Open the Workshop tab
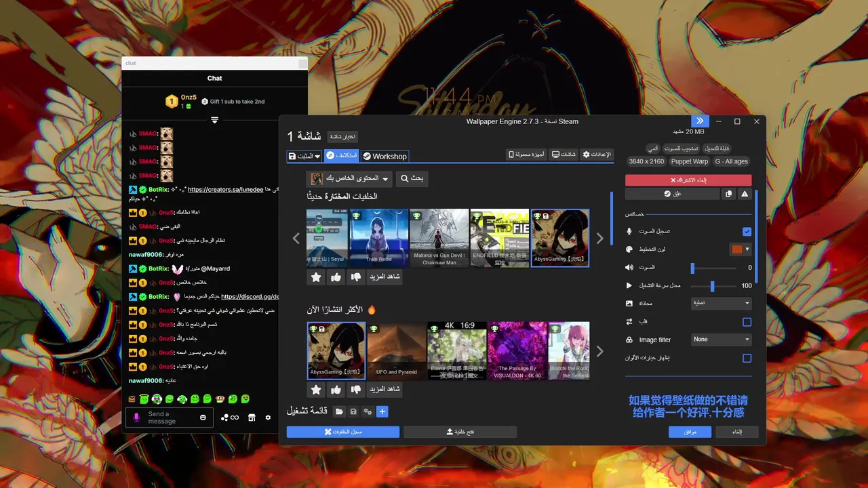 (384, 156)
